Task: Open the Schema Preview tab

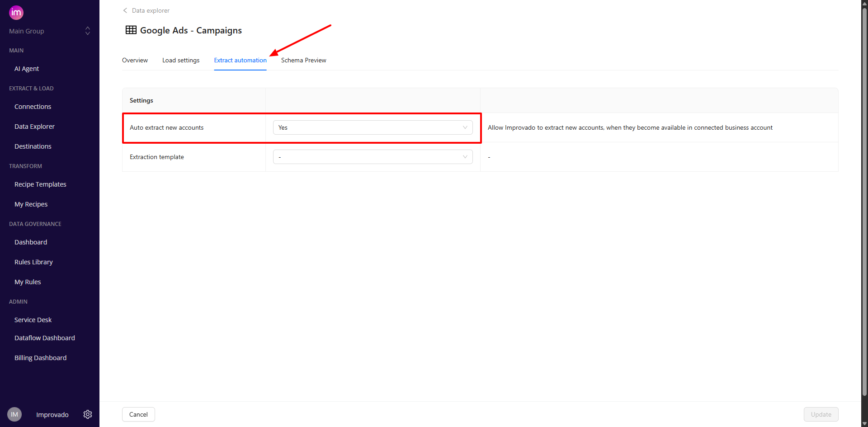Action: [304, 60]
